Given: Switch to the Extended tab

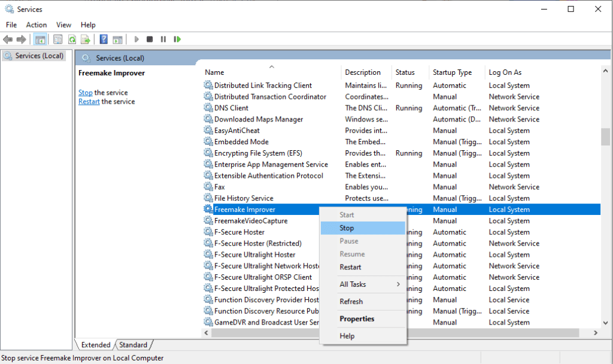Looking at the screenshot, I should (x=95, y=344).
